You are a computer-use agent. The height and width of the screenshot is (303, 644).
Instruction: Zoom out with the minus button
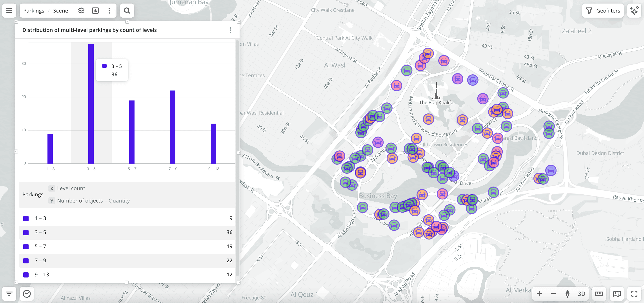pyautogui.click(x=553, y=294)
